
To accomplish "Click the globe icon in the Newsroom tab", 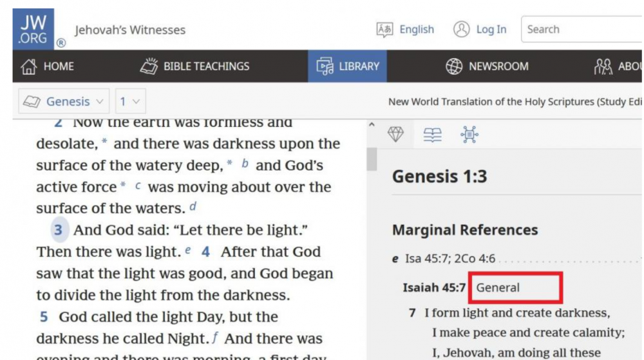I will 454,66.
